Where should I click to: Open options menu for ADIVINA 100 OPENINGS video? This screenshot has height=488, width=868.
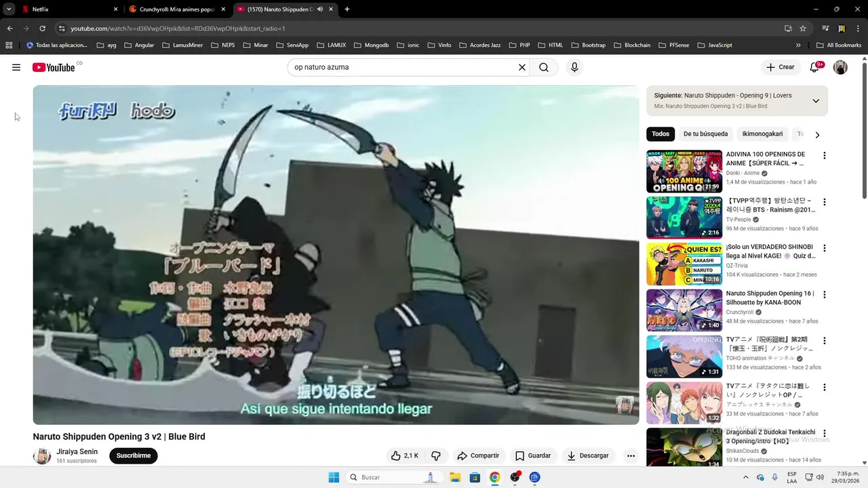coord(825,155)
